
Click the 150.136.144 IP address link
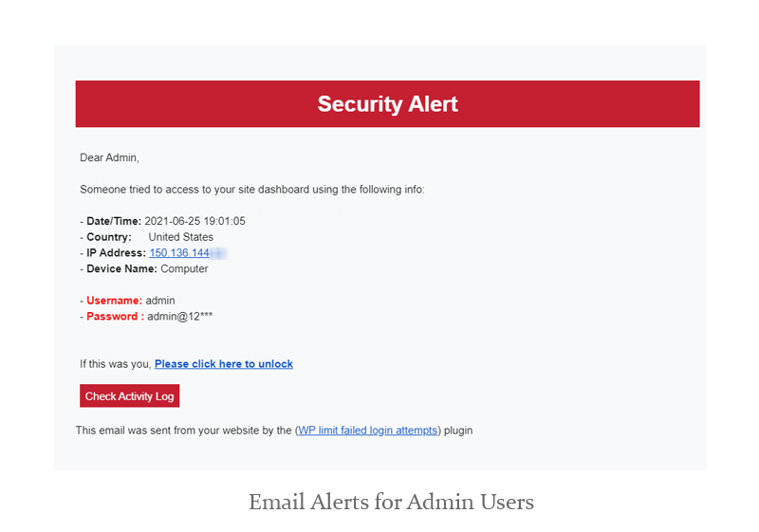click(x=180, y=253)
